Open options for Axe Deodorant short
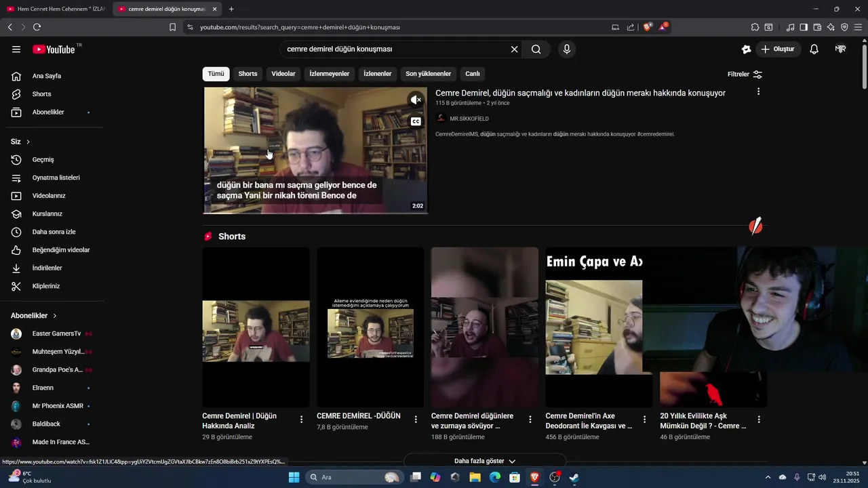This screenshot has width=868, height=488. pos(645,420)
